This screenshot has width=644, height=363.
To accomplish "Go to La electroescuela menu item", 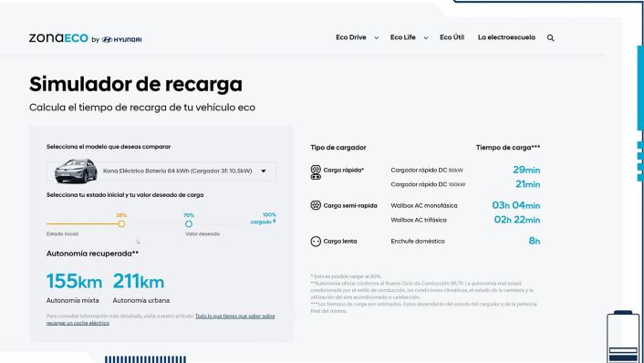I will coord(506,37).
